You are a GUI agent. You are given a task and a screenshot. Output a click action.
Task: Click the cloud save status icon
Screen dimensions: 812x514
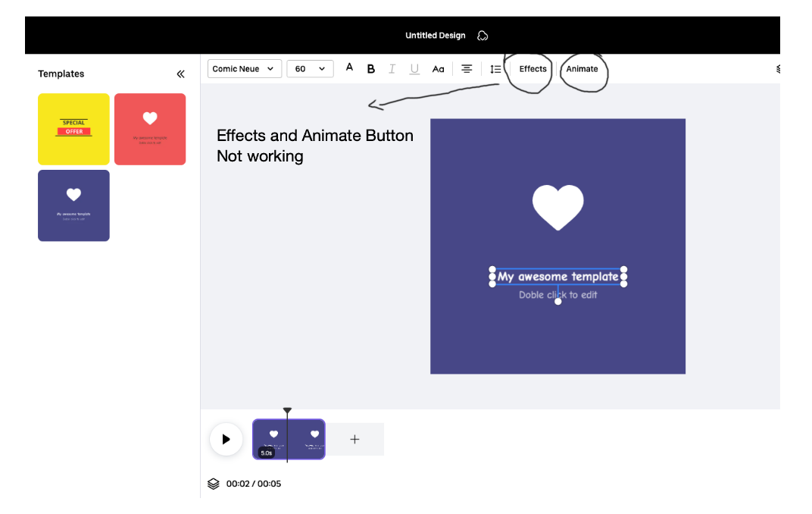click(483, 36)
